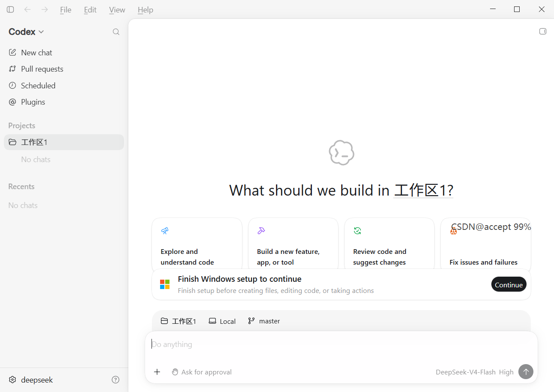554x392 pixels.
Task: Expand the Codex dropdown chevron
Action: coord(41,32)
